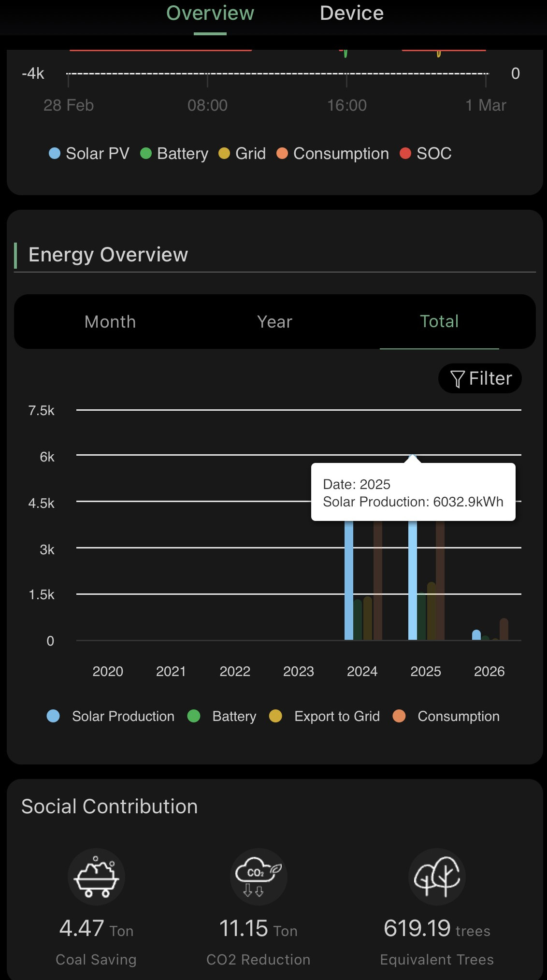Select the Overview tab
547x980 pixels.
click(210, 14)
